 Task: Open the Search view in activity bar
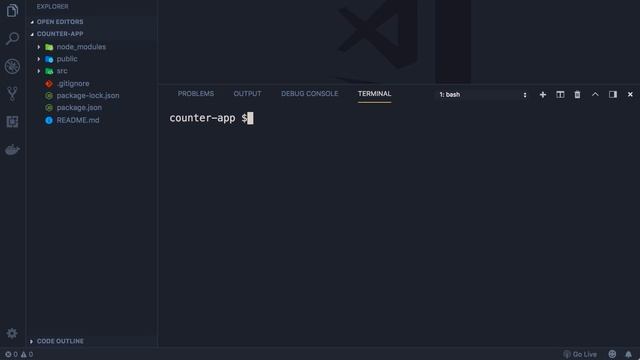pyautogui.click(x=12, y=38)
